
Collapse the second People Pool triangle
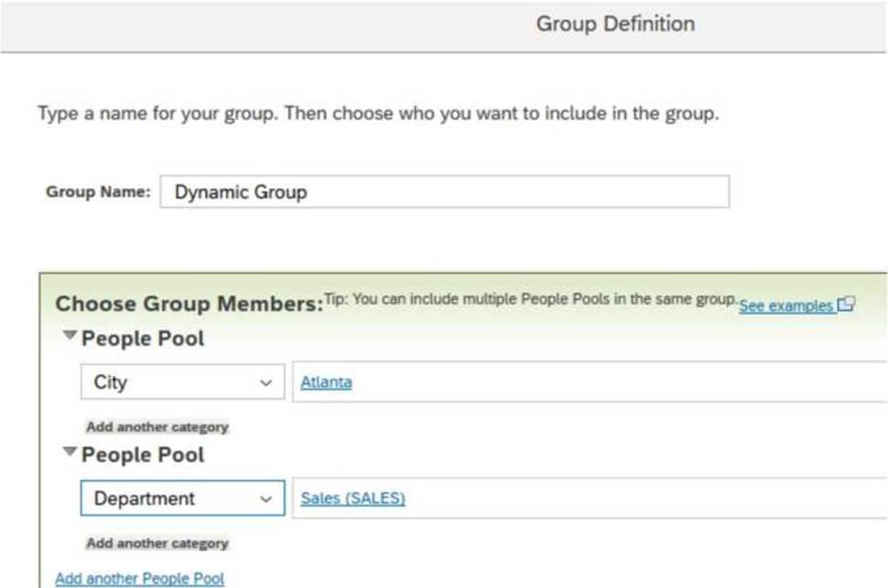point(69,451)
